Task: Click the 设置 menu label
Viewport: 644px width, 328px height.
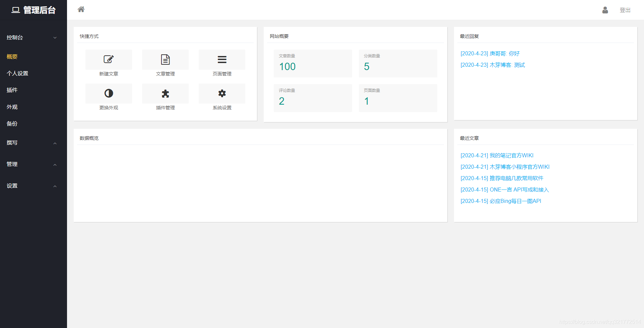Action: click(x=12, y=186)
